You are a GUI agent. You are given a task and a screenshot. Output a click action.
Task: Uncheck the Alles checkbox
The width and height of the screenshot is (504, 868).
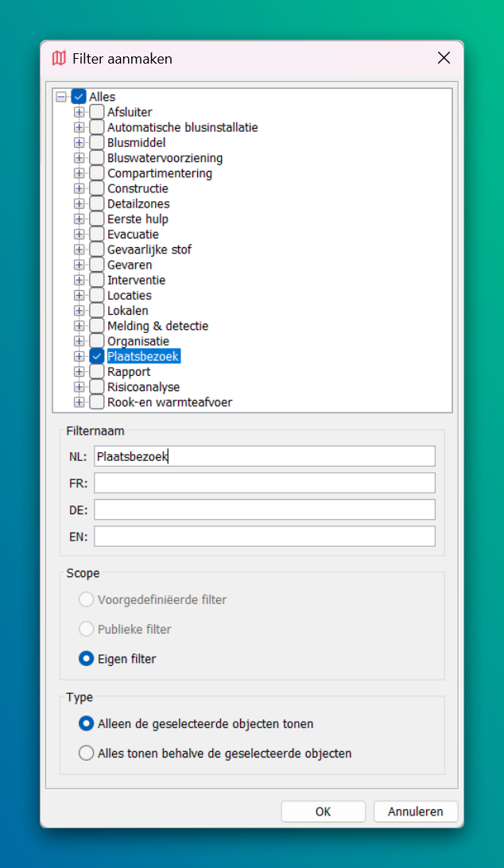[x=79, y=97]
